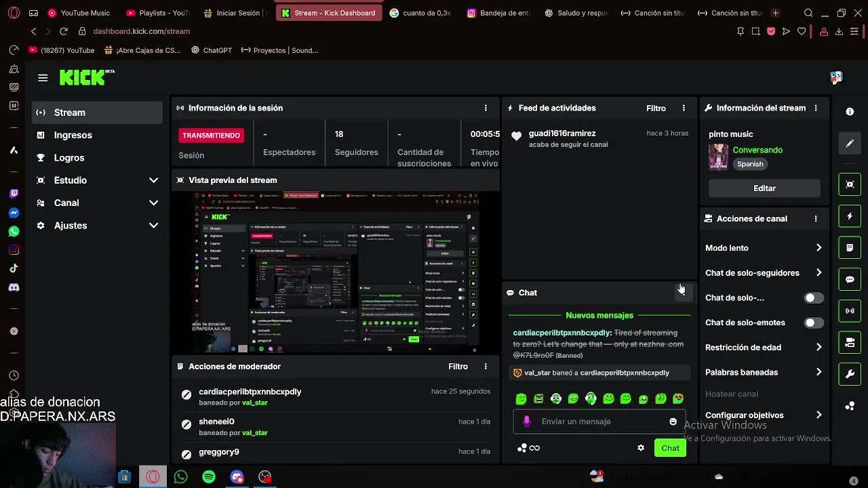Open Messenger in the Opera sidebar
This screenshot has height=488, width=868.
click(x=14, y=213)
